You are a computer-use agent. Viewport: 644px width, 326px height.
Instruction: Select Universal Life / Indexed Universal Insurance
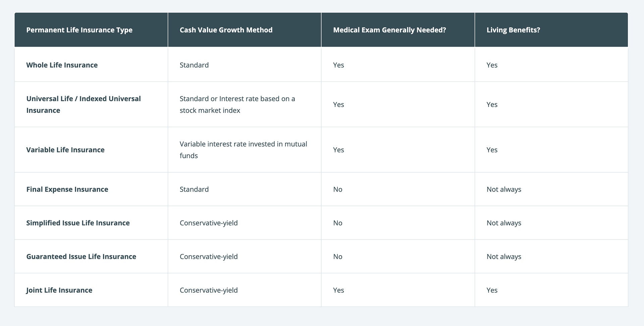click(x=84, y=104)
